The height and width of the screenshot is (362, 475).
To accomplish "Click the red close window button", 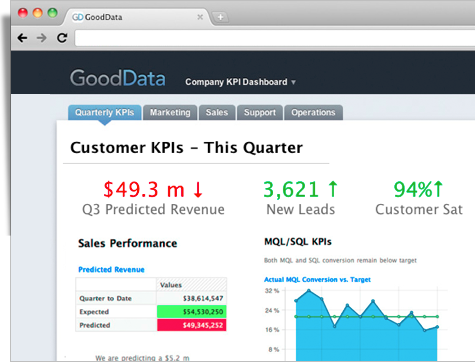I will pos(23,13).
